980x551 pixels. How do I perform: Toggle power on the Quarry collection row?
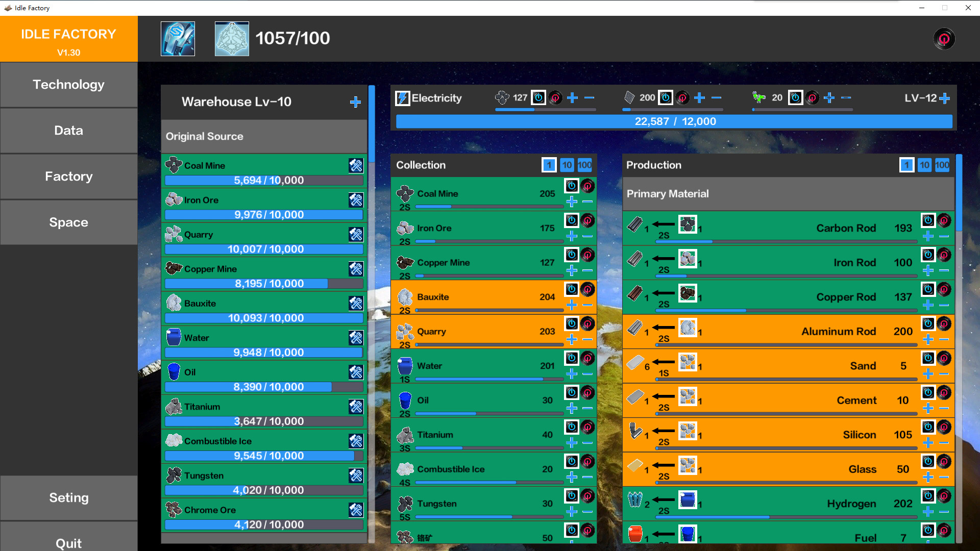click(572, 323)
